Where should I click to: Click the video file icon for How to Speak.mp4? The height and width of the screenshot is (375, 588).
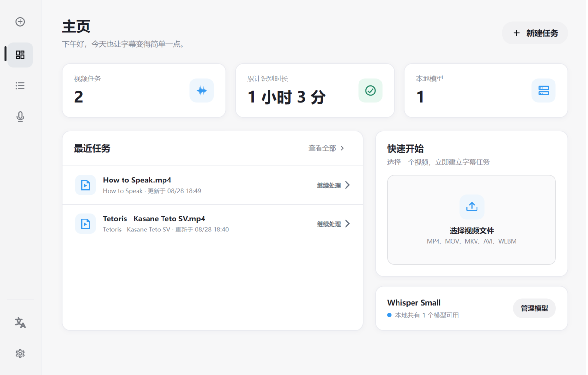(85, 185)
